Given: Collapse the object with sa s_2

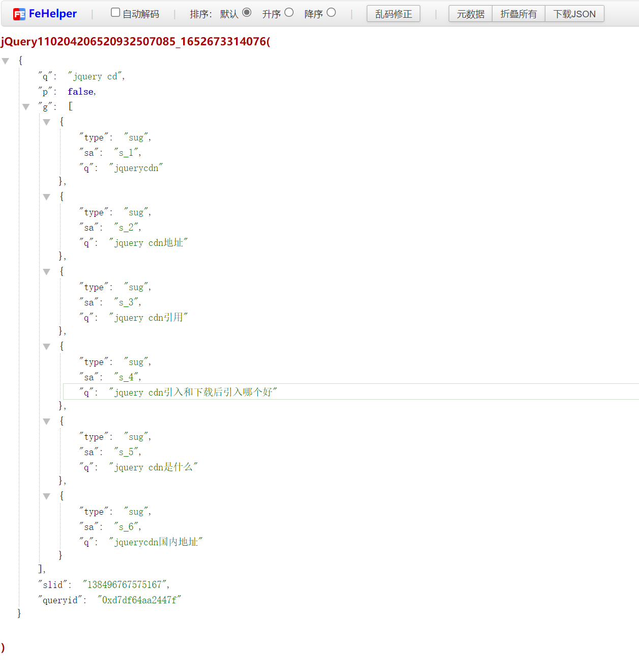Looking at the screenshot, I should click(47, 197).
